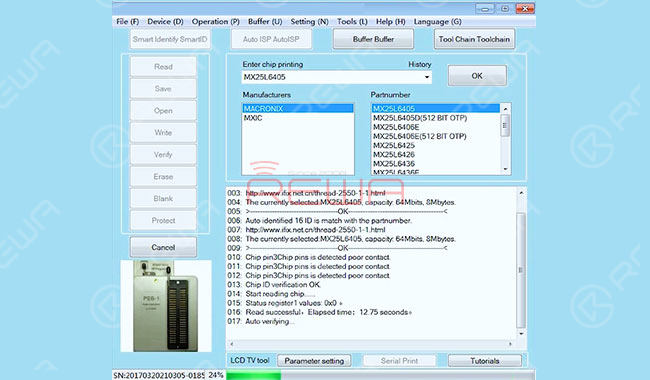Click Partnumber list scroll up arrow
This screenshot has width=650, height=380.
pos(505,109)
